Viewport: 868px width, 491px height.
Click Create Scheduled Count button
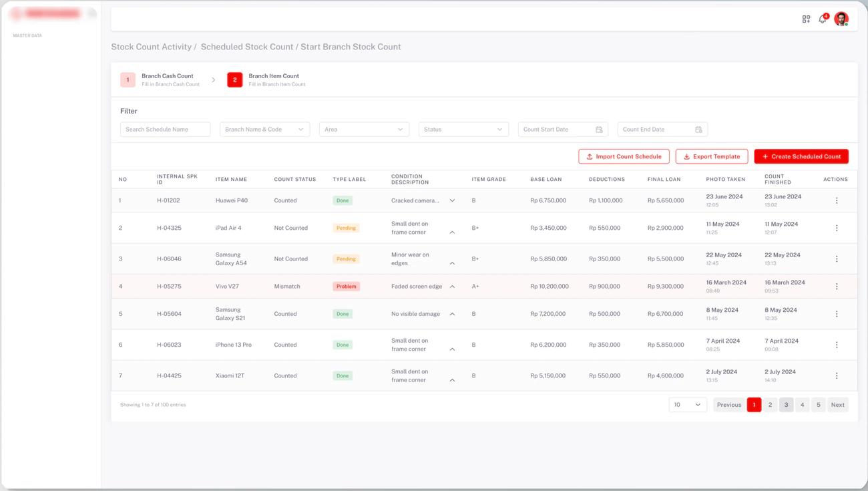801,156
